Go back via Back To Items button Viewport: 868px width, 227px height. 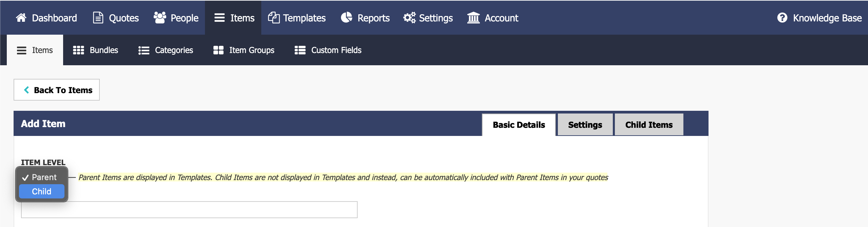tap(57, 90)
